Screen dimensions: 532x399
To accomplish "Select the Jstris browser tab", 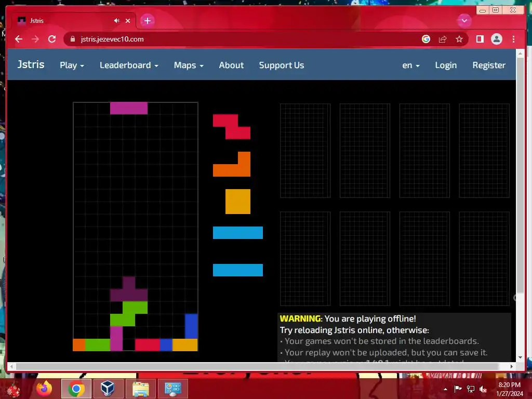I will (x=74, y=21).
